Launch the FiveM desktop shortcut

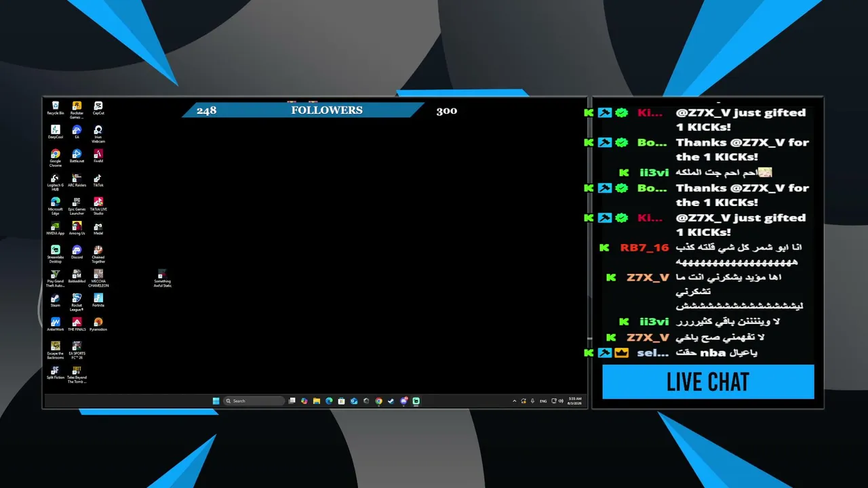(x=98, y=157)
